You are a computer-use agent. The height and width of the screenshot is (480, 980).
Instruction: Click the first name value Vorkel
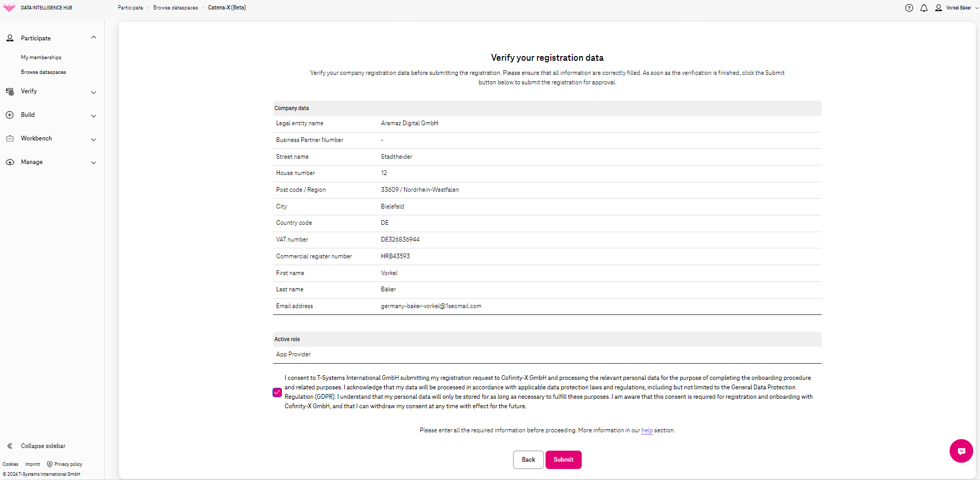[389, 273]
